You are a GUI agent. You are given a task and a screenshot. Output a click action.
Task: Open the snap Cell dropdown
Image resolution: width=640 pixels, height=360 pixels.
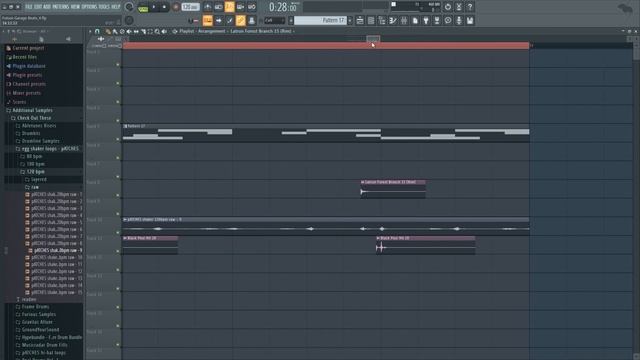[x=274, y=20]
